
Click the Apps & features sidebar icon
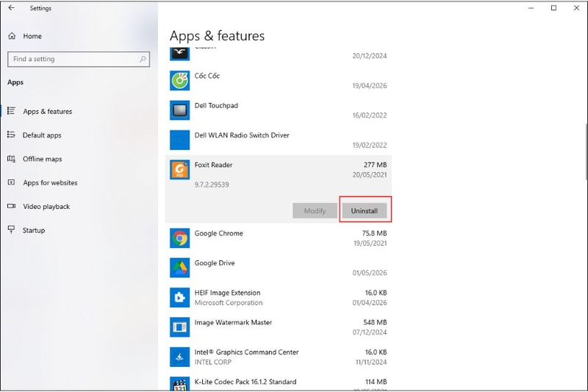[11, 111]
